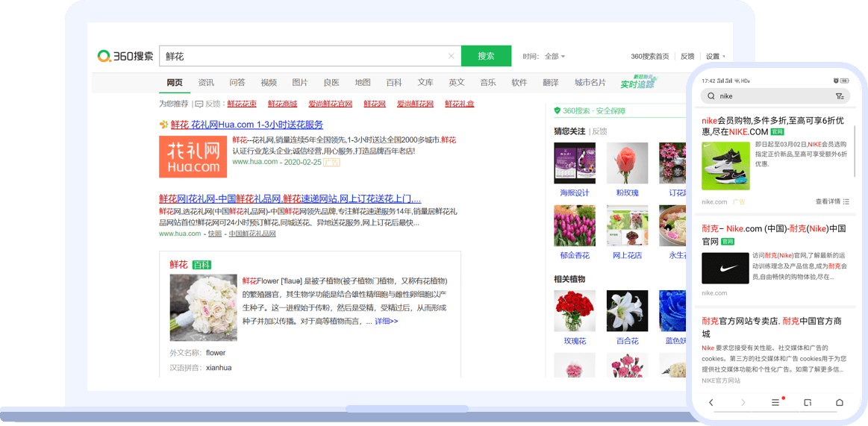
Task: Click in the 鲜花 search input field
Action: (310, 56)
